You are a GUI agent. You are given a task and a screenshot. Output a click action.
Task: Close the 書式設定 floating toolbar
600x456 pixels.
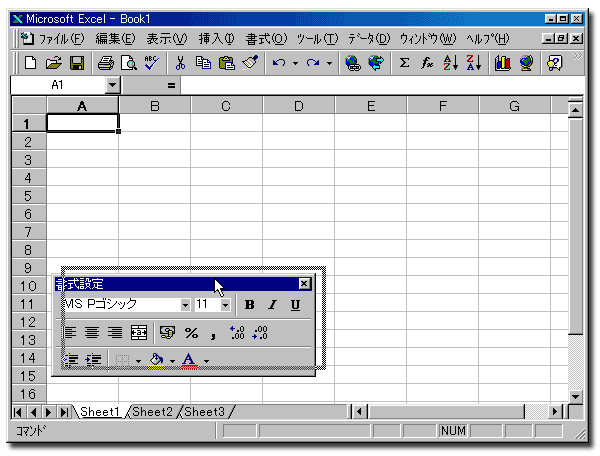point(304,284)
